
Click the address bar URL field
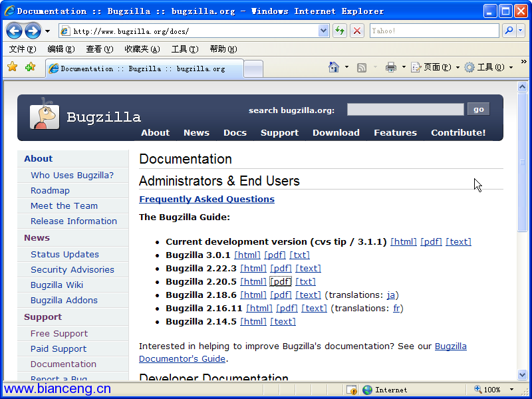189,31
